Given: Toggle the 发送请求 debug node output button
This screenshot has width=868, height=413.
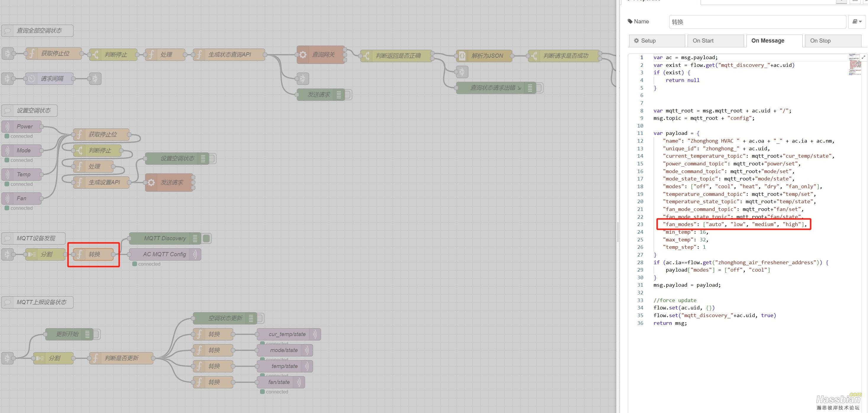Looking at the screenshot, I should [348, 95].
